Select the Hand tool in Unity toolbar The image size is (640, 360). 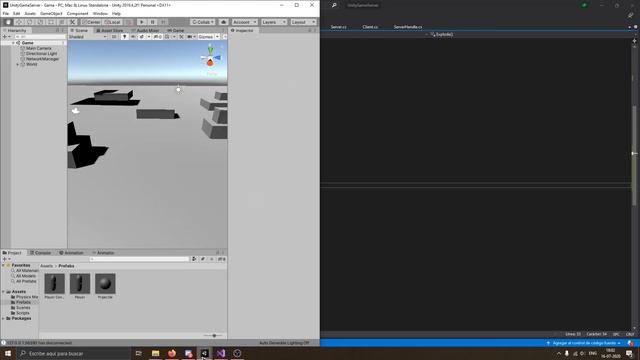tap(8, 22)
